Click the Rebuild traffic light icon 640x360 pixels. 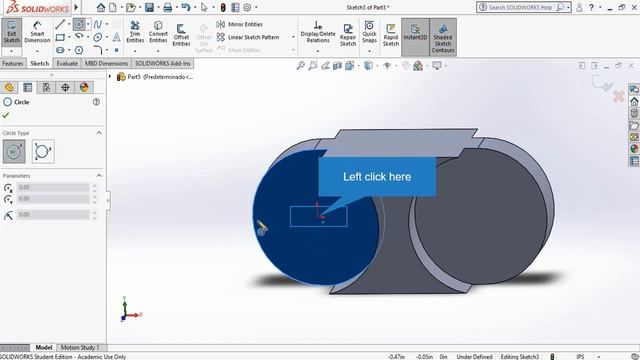click(223, 7)
